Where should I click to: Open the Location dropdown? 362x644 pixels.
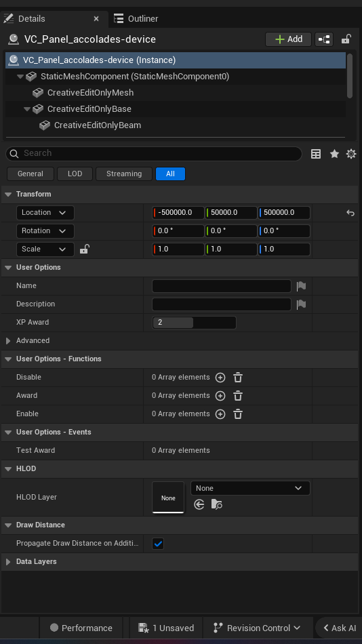pos(45,212)
